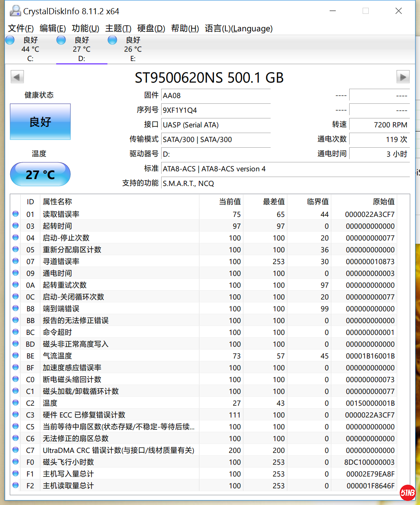Click the status orb beside attribute F2 主机读取量总计

coord(15,485)
